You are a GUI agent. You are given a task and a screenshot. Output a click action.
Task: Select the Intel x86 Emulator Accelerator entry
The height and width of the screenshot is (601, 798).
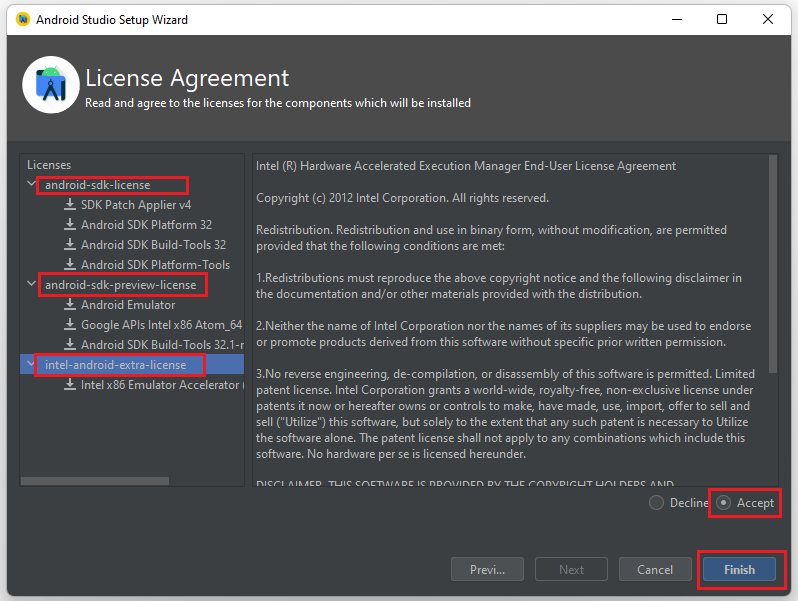pos(162,385)
